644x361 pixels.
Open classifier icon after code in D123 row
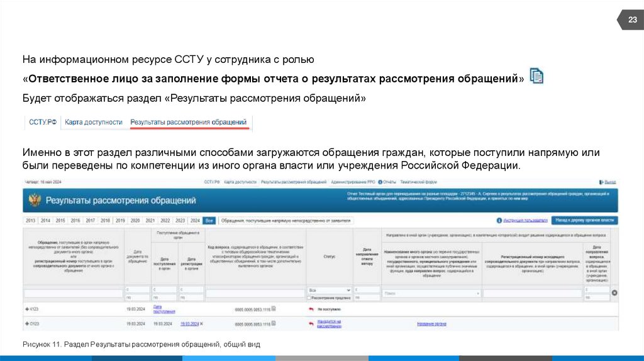[274, 324]
